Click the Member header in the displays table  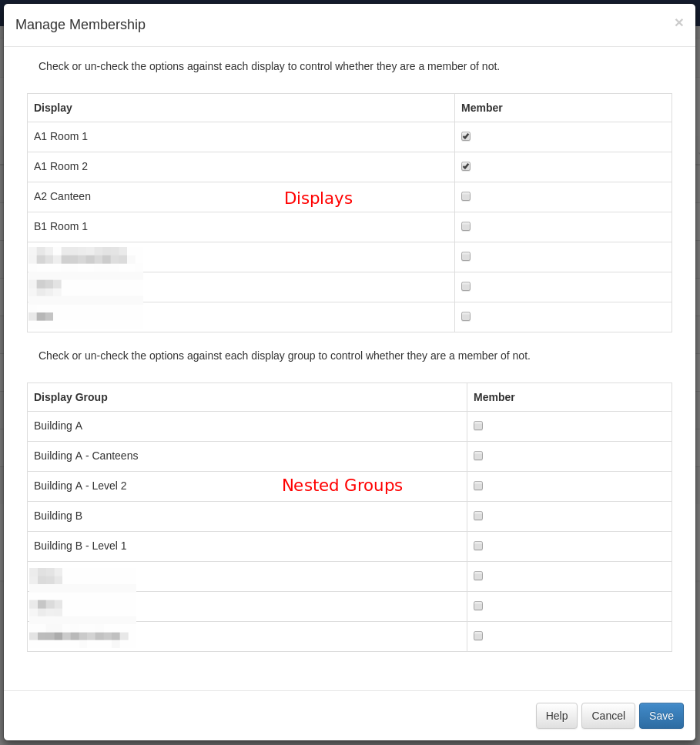coord(482,108)
